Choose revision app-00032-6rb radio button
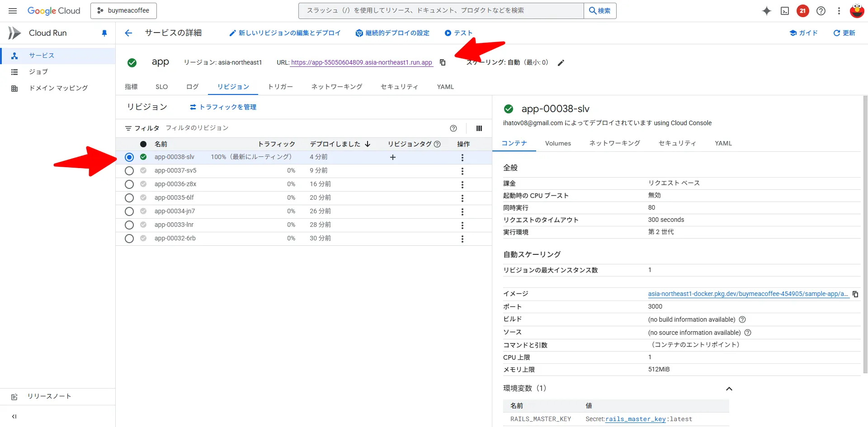This screenshot has height=427, width=868. [129, 239]
